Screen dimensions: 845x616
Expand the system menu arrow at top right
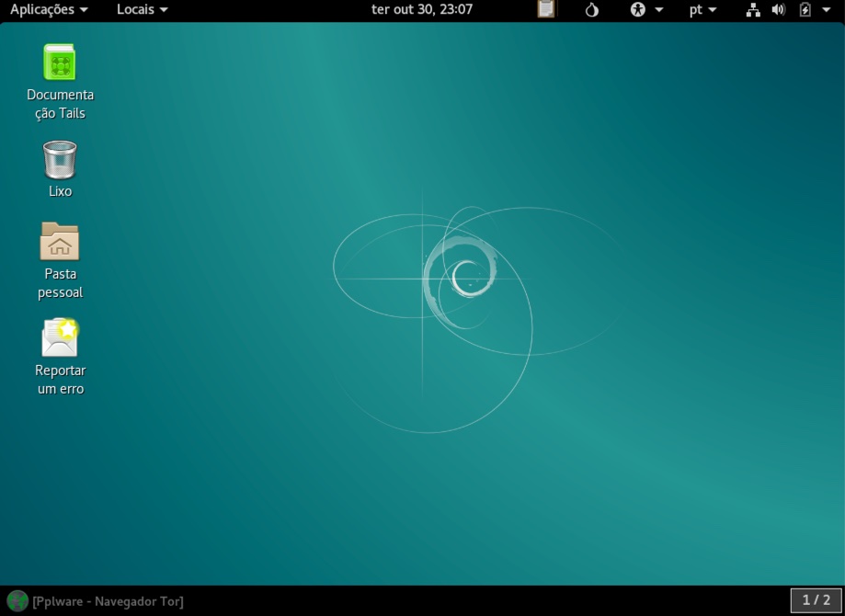826,9
